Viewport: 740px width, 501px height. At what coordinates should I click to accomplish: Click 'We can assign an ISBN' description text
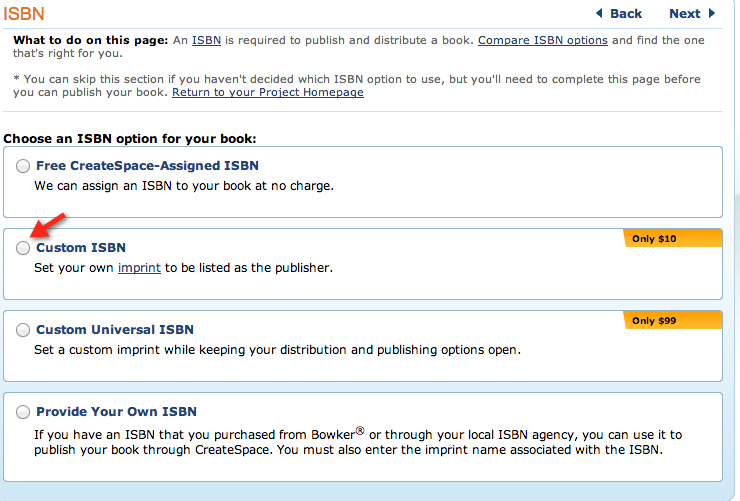184,186
